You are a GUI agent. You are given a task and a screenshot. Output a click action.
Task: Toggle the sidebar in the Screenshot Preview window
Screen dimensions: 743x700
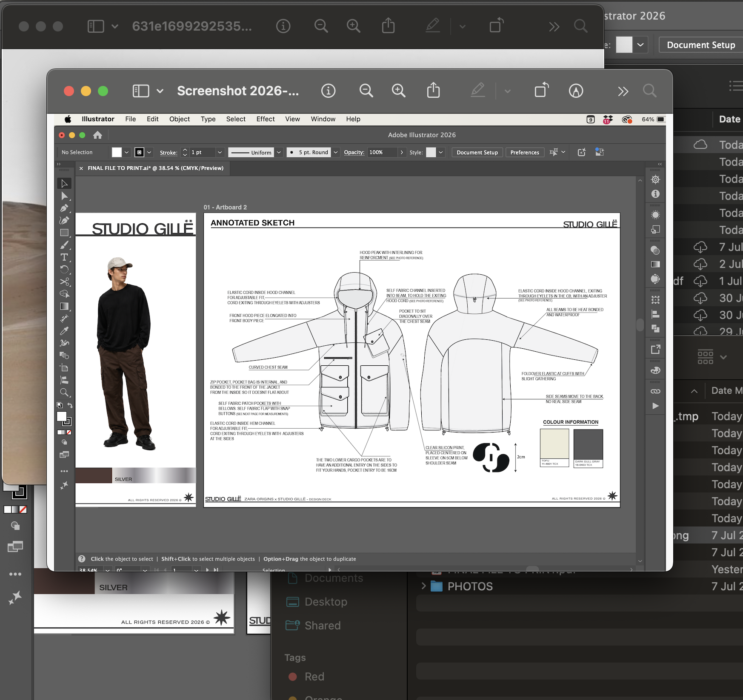coord(141,91)
